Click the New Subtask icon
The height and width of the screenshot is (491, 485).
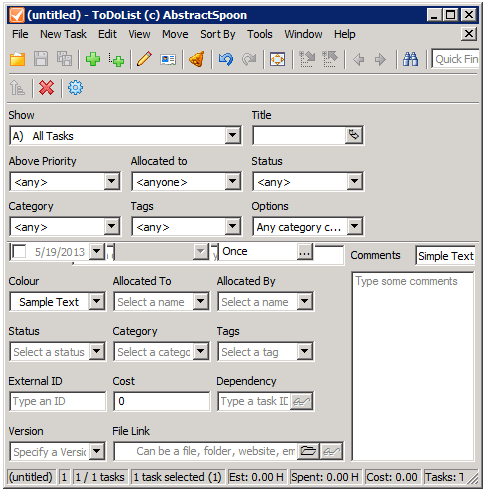(x=116, y=60)
